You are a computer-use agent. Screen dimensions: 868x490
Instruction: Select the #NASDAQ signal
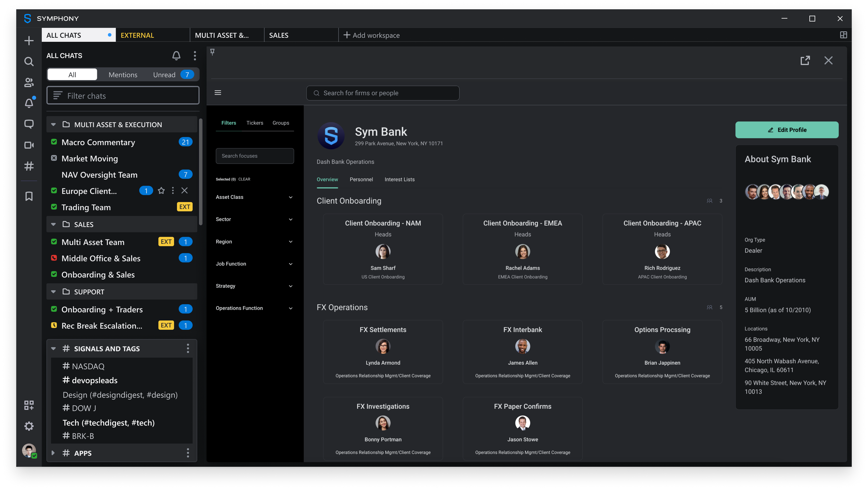coord(84,366)
